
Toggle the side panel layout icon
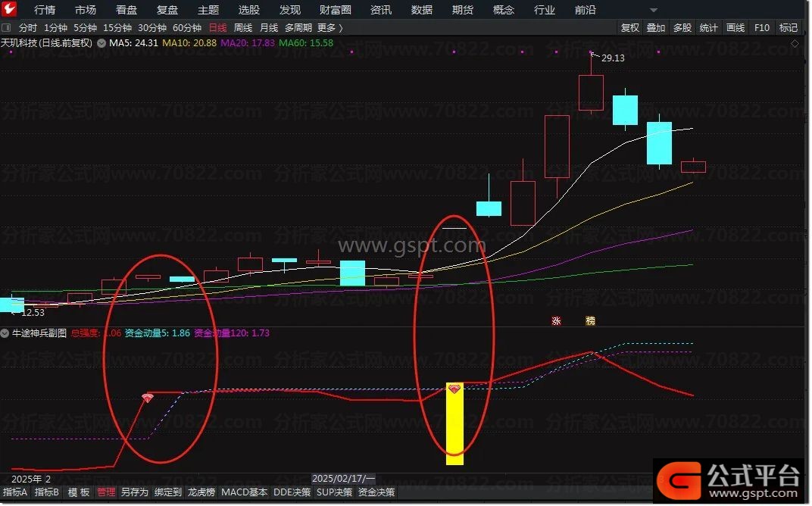(x=6, y=28)
